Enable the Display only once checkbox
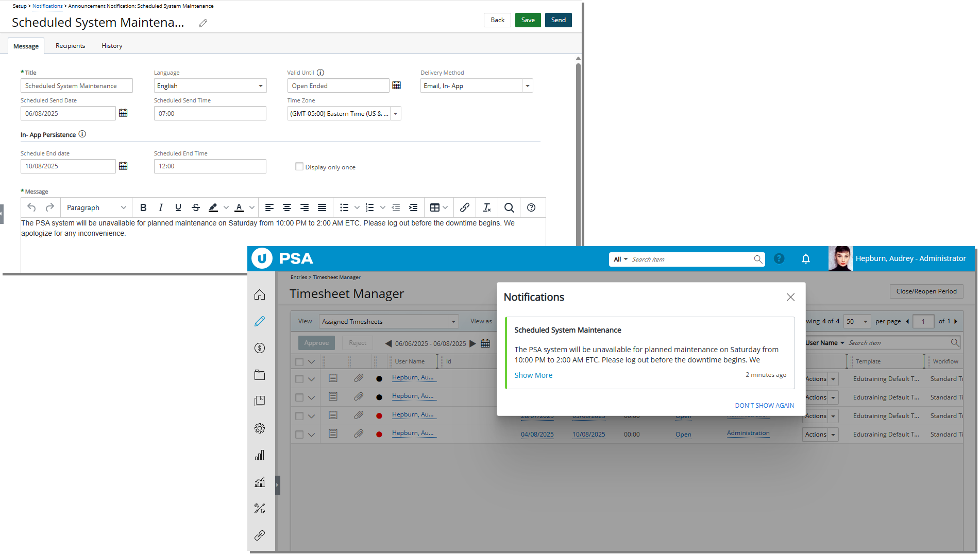Image resolution: width=980 pixels, height=556 pixels. tap(299, 166)
